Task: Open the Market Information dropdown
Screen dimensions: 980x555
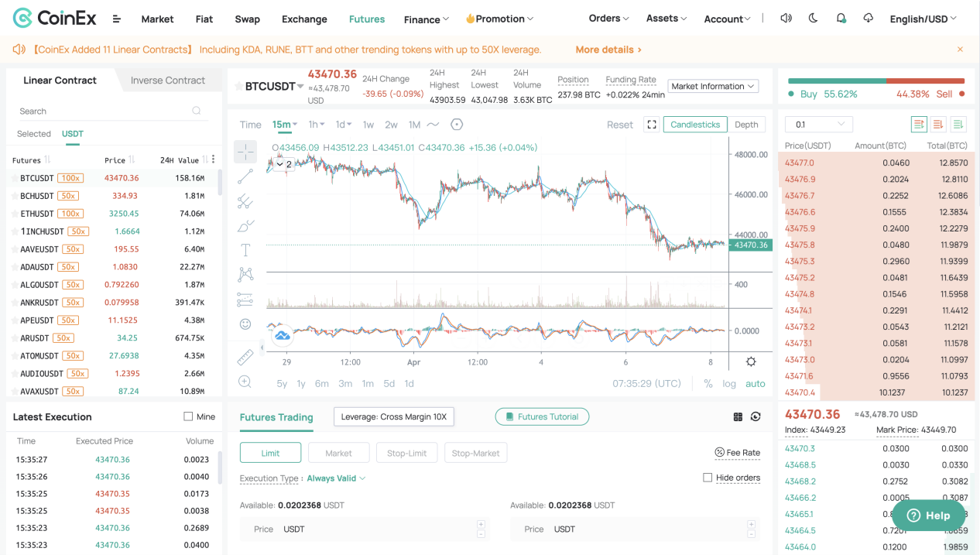Action: click(x=713, y=87)
